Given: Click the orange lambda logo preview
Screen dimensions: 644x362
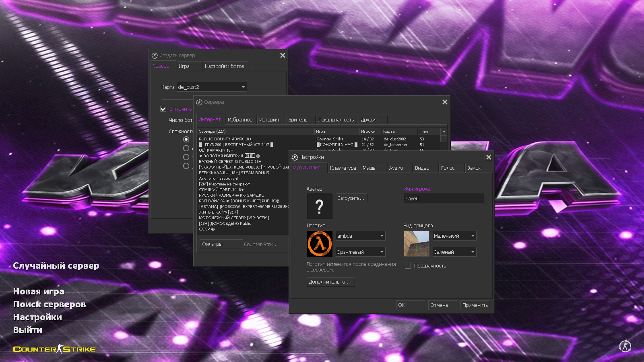Looking at the screenshot, I should (320, 244).
